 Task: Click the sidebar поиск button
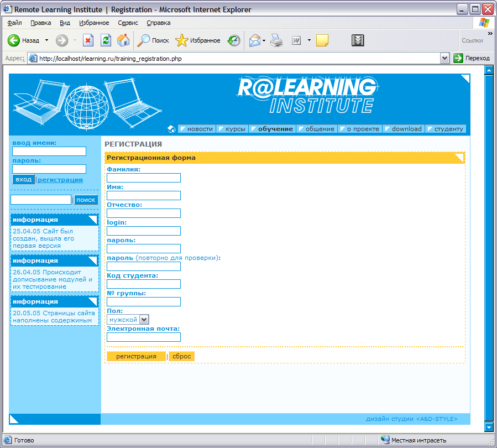[x=86, y=200]
